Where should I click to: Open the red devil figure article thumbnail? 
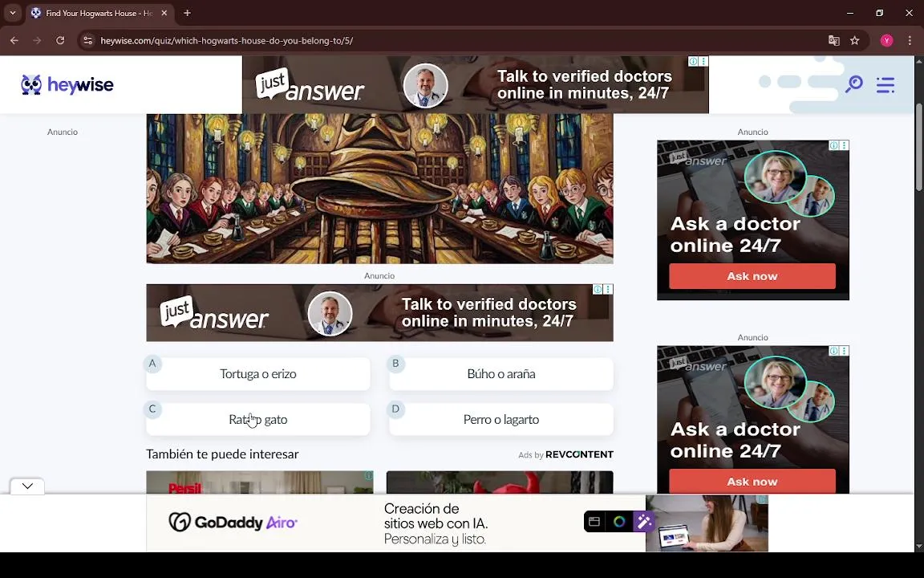tap(500, 482)
